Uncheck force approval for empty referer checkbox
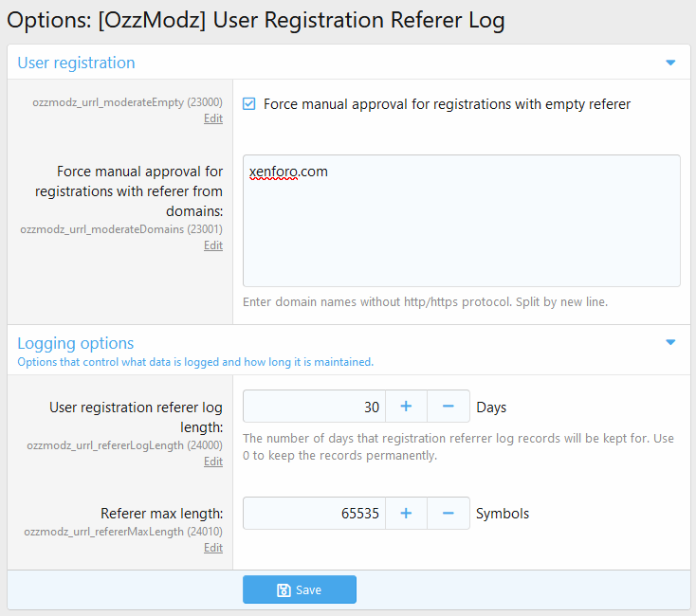The height and width of the screenshot is (616, 696). [249, 104]
